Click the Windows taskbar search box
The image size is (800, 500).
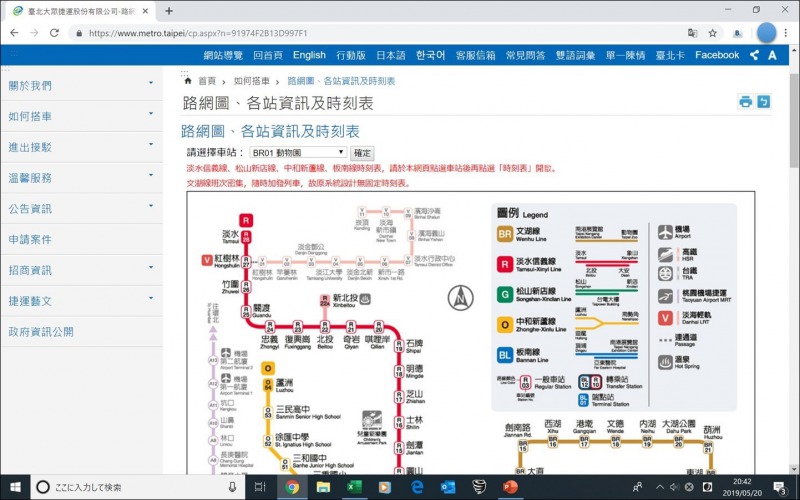point(130,487)
